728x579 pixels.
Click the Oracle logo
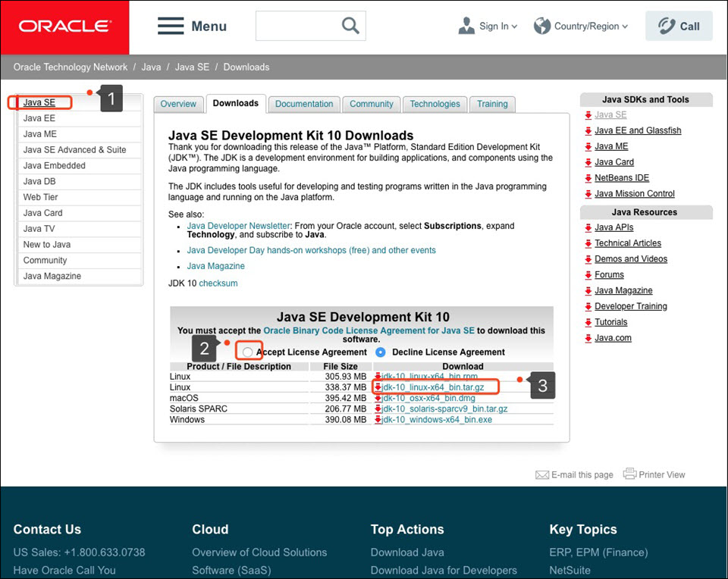64,27
